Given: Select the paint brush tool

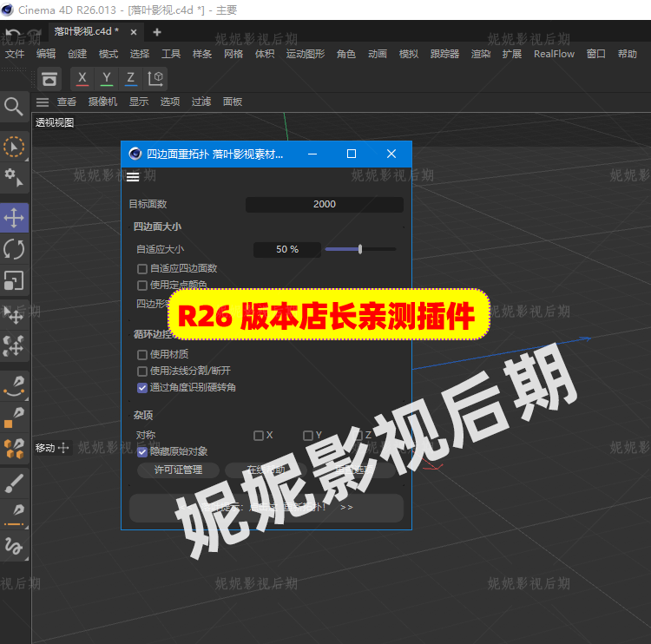Looking at the screenshot, I should [14, 483].
